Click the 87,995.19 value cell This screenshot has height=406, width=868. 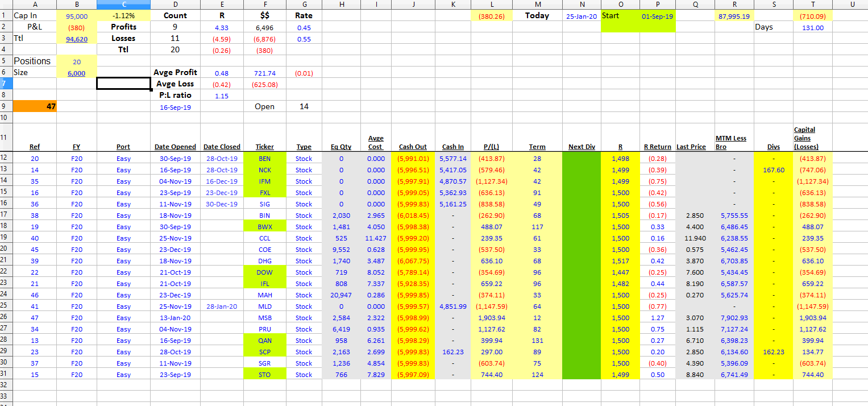click(x=734, y=16)
